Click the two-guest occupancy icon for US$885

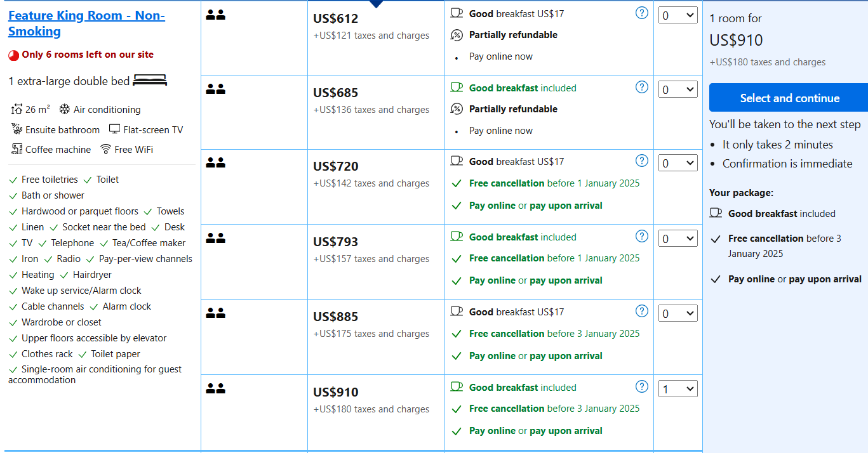coord(216,313)
